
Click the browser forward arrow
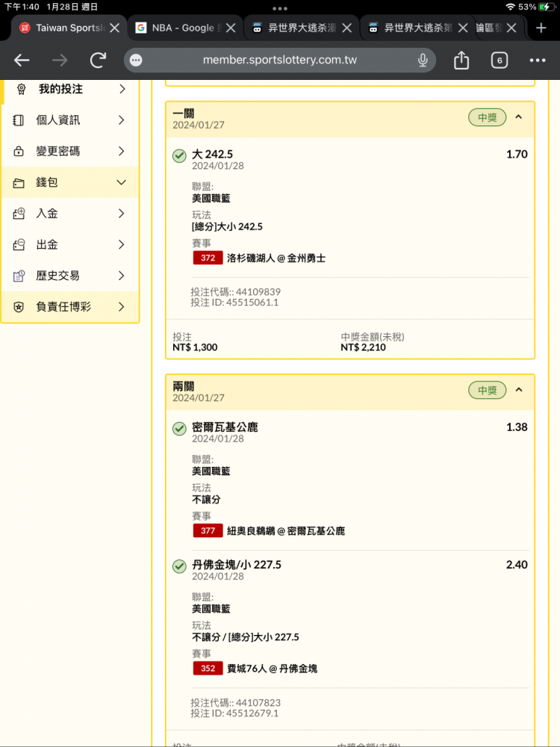(x=60, y=60)
